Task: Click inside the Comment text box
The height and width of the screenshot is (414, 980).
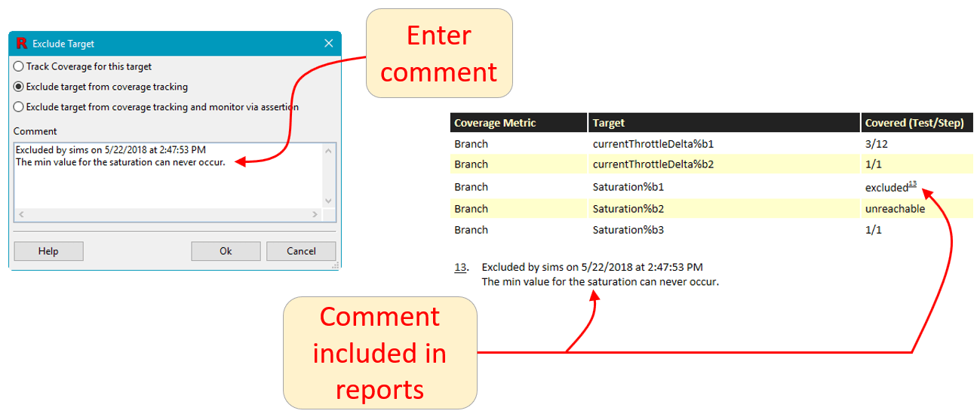Action: click(x=167, y=176)
